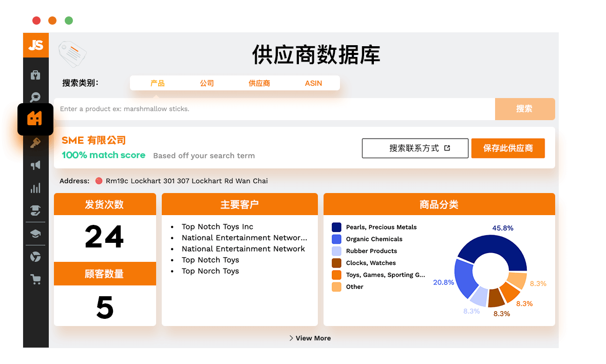The width and height of the screenshot is (606, 364).
Task: Click the SME 有限公司 supplier name
Action: tap(94, 140)
